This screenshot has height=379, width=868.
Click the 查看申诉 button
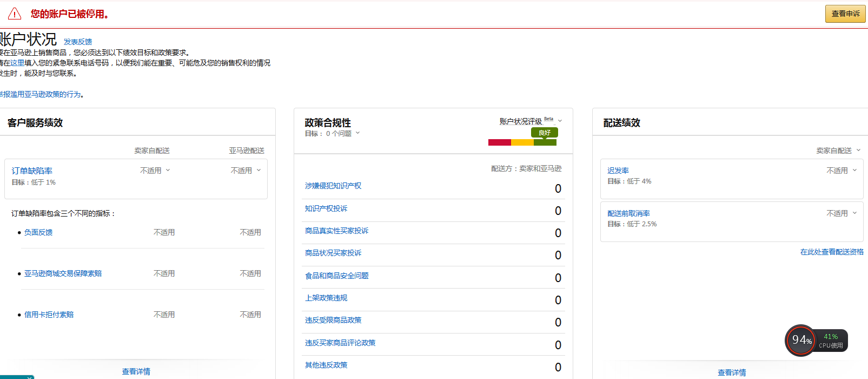point(845,14)
